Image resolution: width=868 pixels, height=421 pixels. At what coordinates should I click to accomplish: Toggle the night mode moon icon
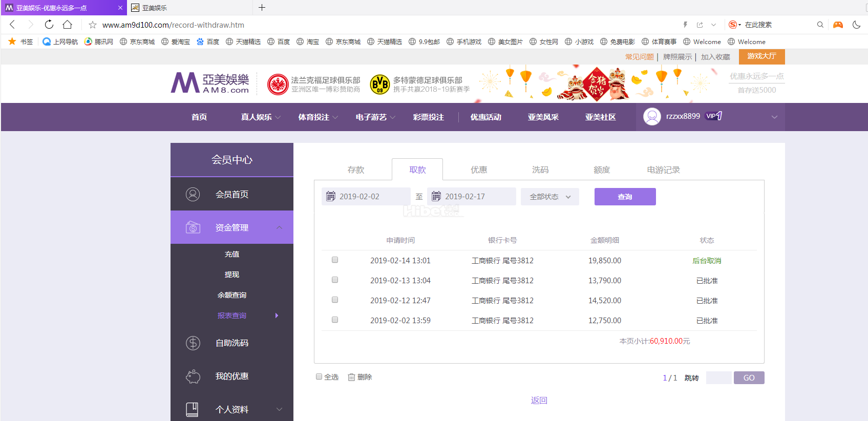(x=856, y=25)
